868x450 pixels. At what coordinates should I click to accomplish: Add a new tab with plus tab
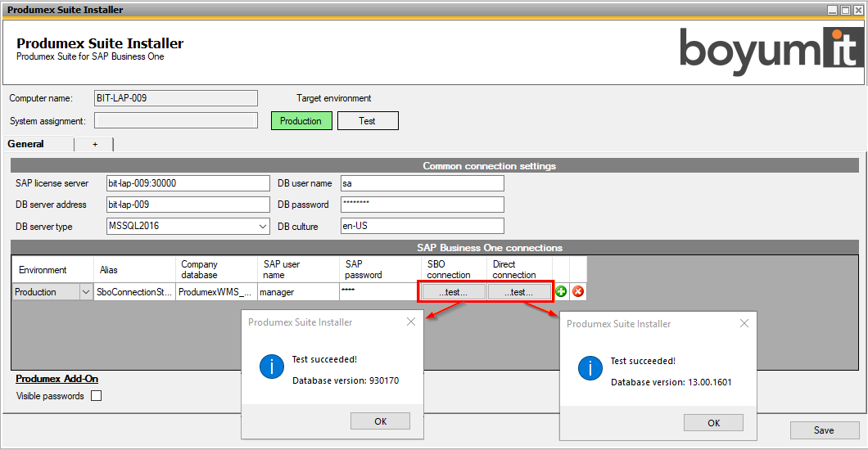pyautogui.click(x=94, y=144)
